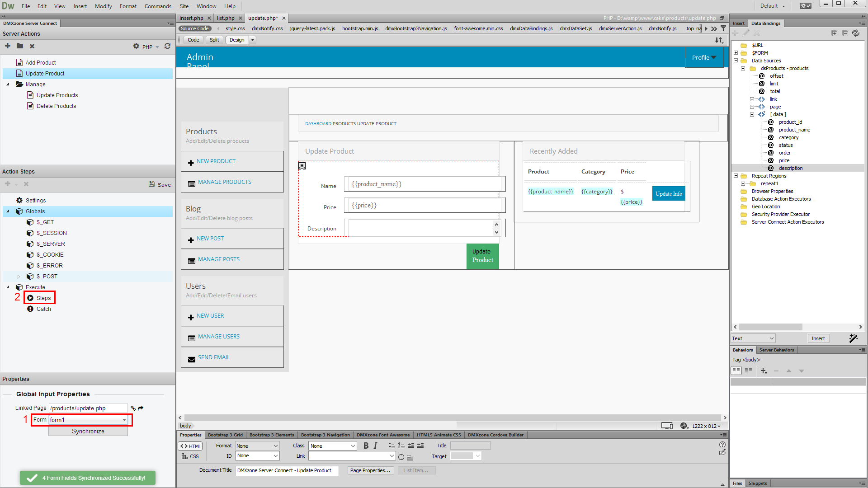Expand all nodes in Data Bindings panel
The width and height of the screenshot is (868, 488).
click(x=835, y=33)
